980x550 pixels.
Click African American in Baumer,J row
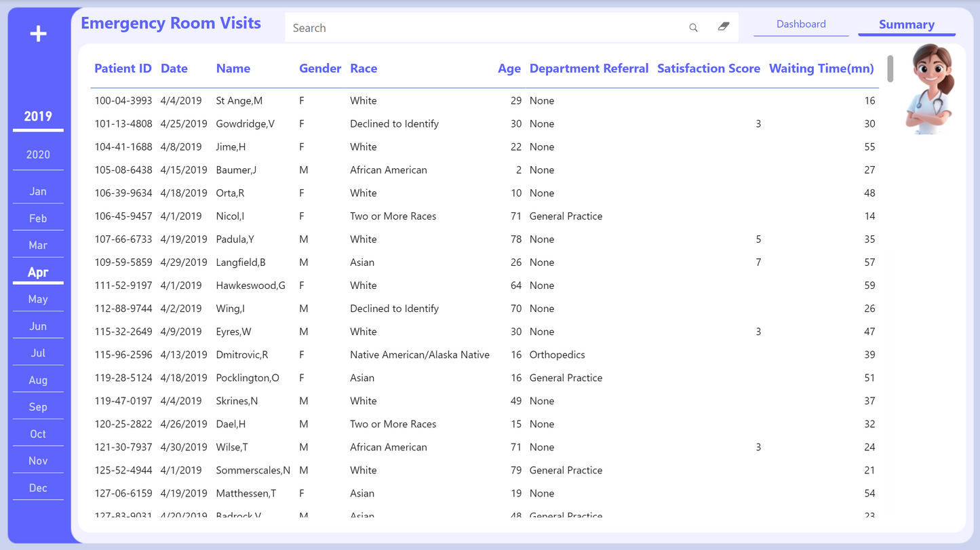[x=388, y=170]
